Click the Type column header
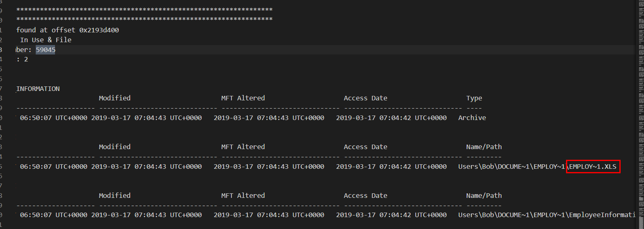Viewport: 644px width, 229px height. [474, 98]
